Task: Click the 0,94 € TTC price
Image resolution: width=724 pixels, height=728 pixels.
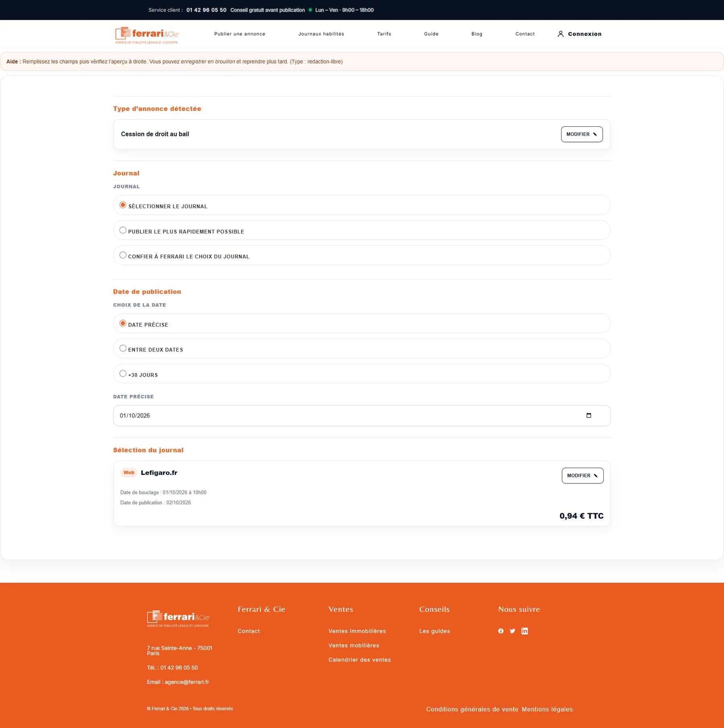Action: [x=581, y=516]
